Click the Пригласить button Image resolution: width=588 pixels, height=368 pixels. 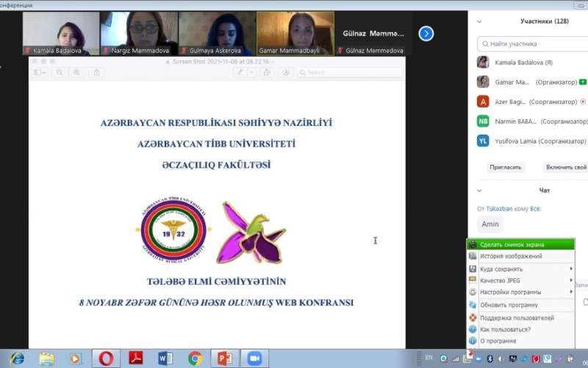tap(505, 167)
